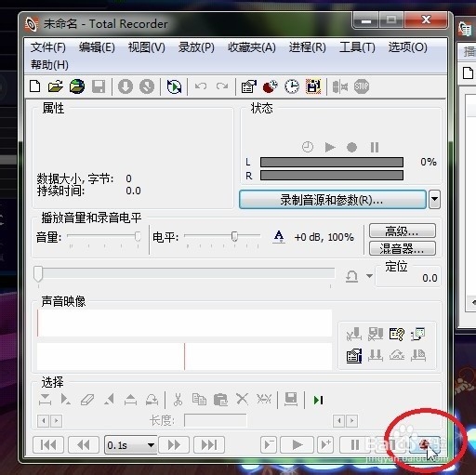Click the rewind button
476x475 pixels.
pyautogui.click(x=84, y=444)
